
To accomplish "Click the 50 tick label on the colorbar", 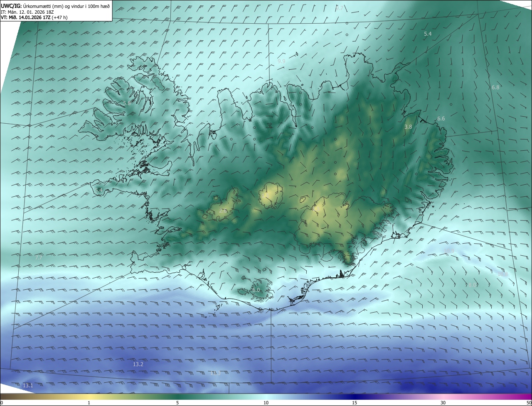I will tap(529, 403).
